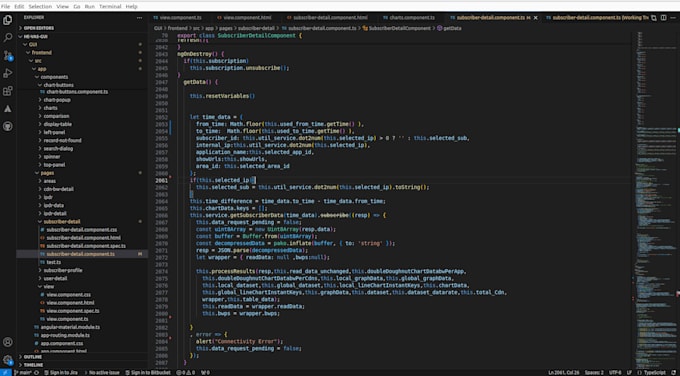Close the active subscriber-detail.component.ts tab
Image resolution: width=680 pixels, height=376 pixels.
536,18
